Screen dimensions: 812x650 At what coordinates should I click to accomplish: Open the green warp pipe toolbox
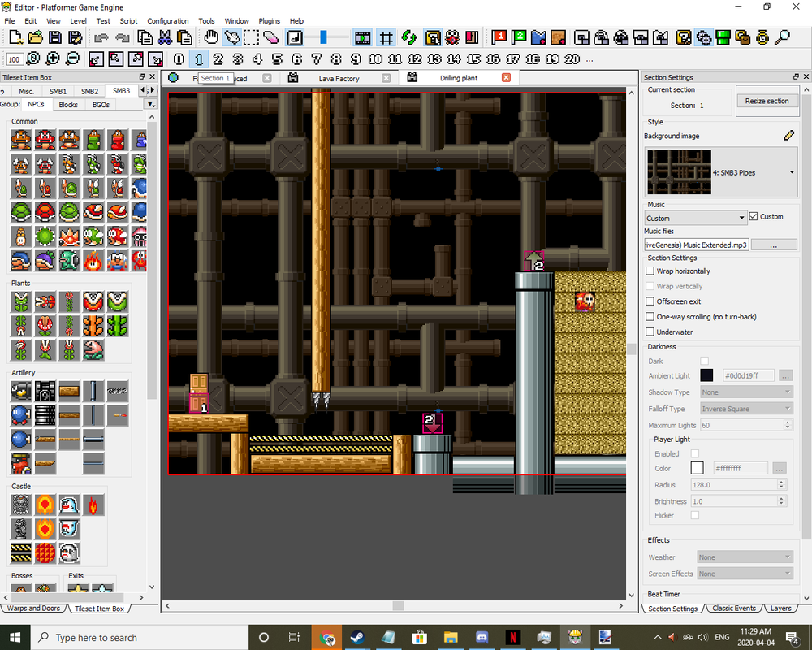click(x=723, y=37)
